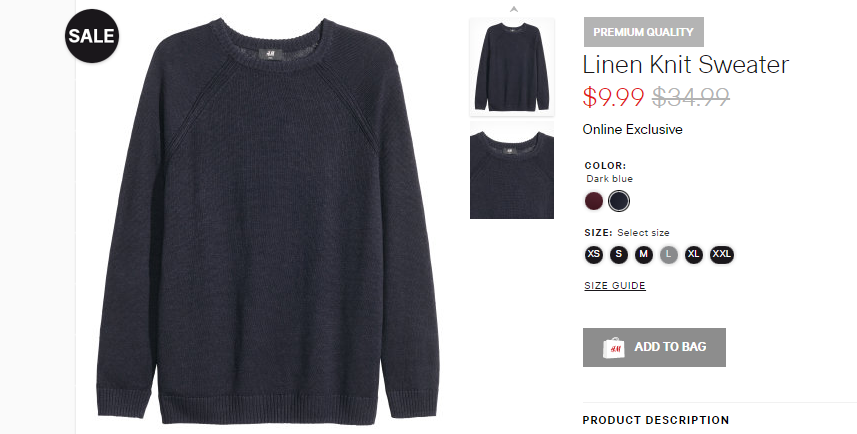Screen dimensions: 857x434
Task: Select the dark blue color swatch
Action: (619, 201)
